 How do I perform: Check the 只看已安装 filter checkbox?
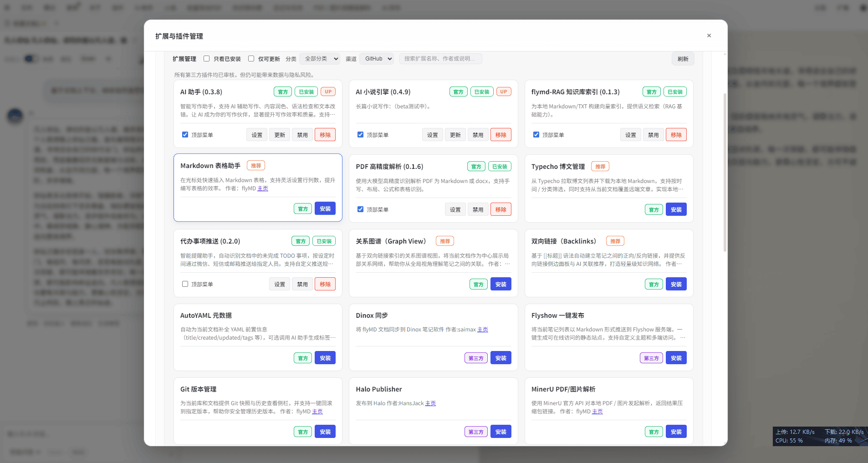(206, 59)
